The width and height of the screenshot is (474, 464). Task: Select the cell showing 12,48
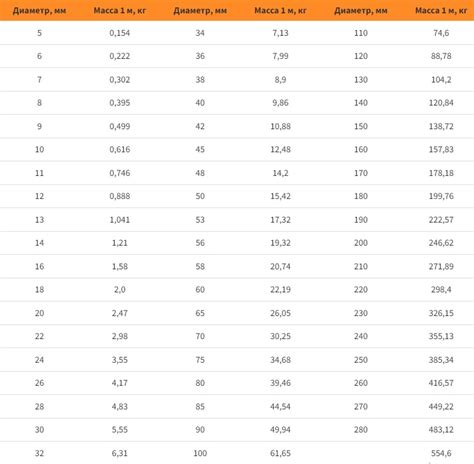(280, 149)
